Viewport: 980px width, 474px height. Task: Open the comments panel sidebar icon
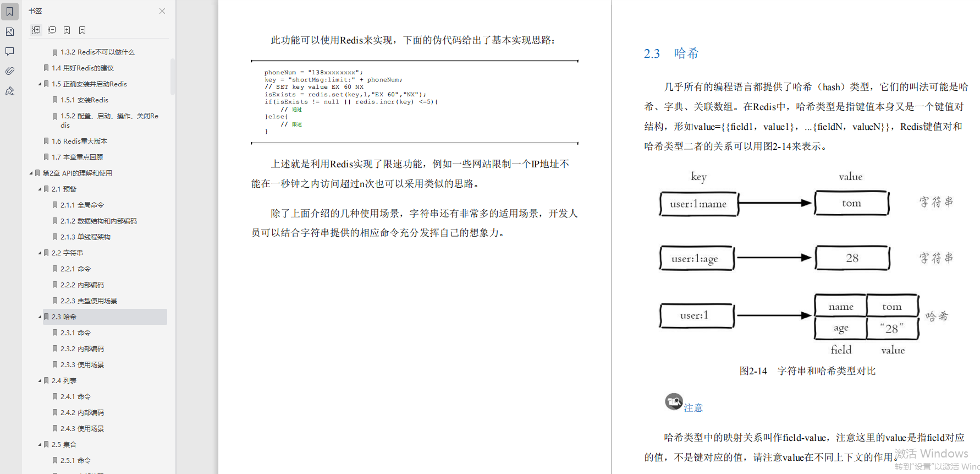10,51
